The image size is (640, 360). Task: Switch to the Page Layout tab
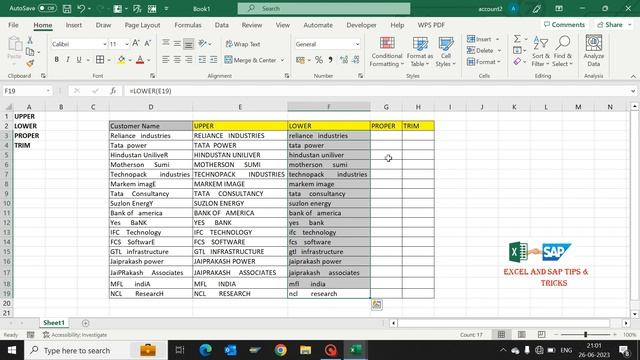pos(142,25)
